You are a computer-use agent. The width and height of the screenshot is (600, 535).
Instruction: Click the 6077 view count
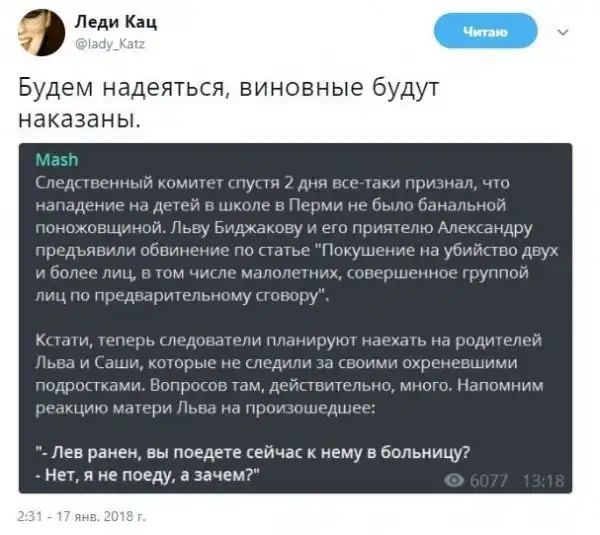pyautogui.click(x=489, y=480)
